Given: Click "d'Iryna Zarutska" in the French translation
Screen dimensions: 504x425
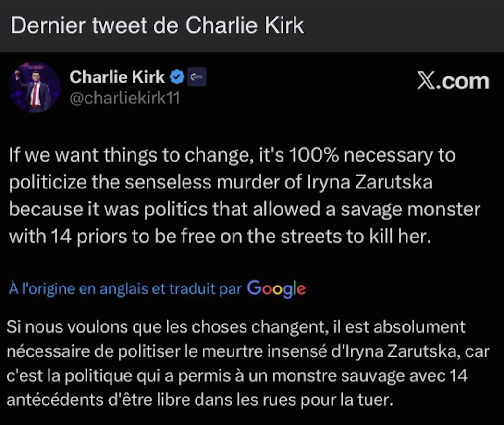Looking at the screenshot, I should [x=393, y=351].
